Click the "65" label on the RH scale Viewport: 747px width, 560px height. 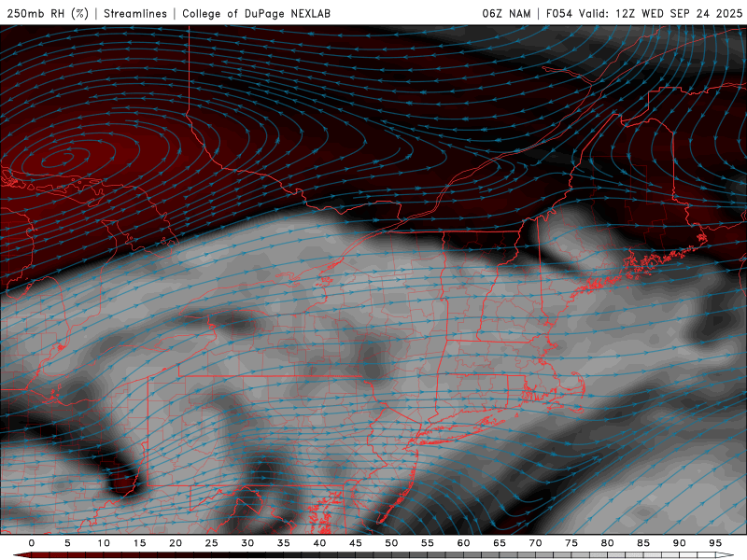coord(500,543)
